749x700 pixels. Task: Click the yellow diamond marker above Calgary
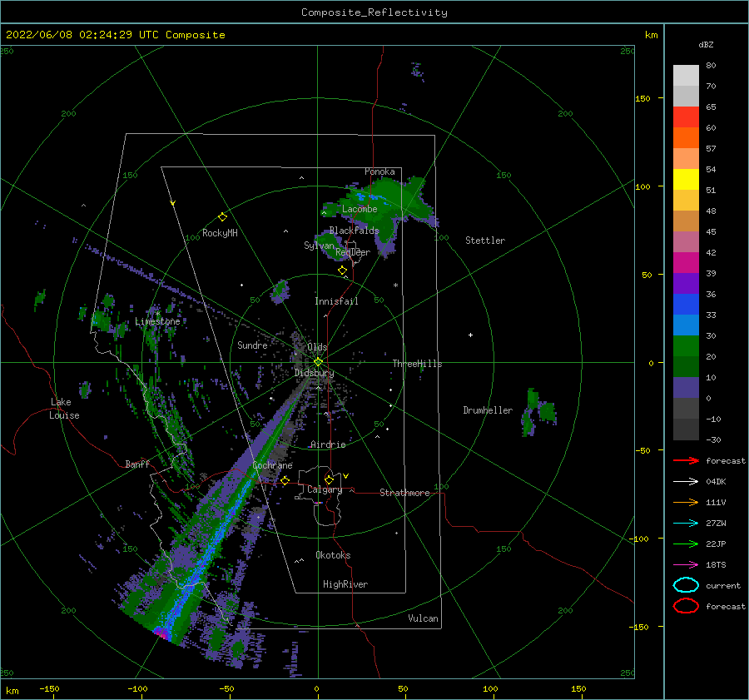click(x=329, y=479)
